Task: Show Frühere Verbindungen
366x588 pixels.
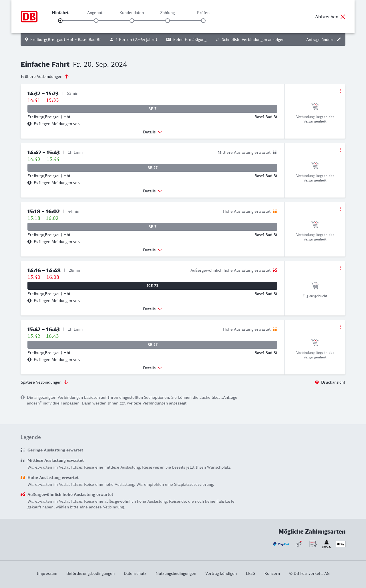Action: [45, 76]
